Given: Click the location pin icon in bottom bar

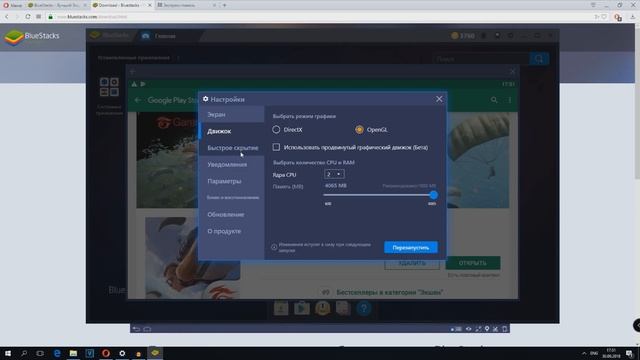Looking at the screenshot, I should coord(487,329).
